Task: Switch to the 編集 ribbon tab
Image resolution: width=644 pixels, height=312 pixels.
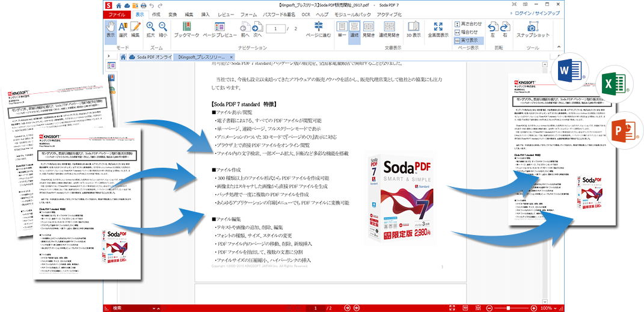Action: click(x=189, y=14)
